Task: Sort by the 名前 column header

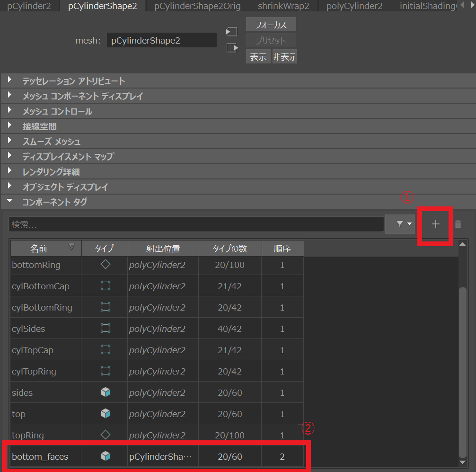Action: pos(45,248)
